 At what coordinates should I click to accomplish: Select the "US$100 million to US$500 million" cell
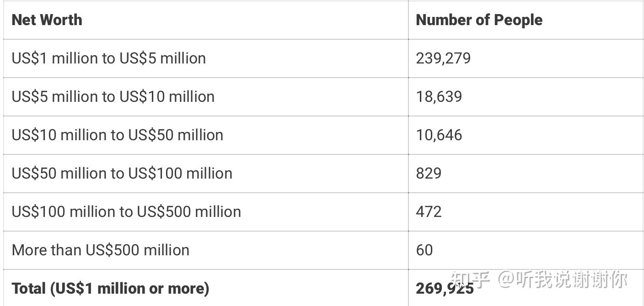coord(126,212)
